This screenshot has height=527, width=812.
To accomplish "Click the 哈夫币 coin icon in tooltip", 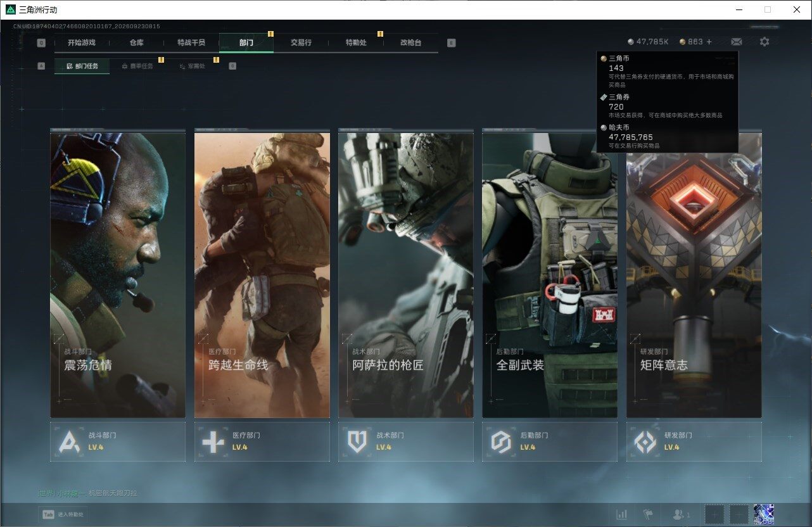I will [x=604, y=127].
